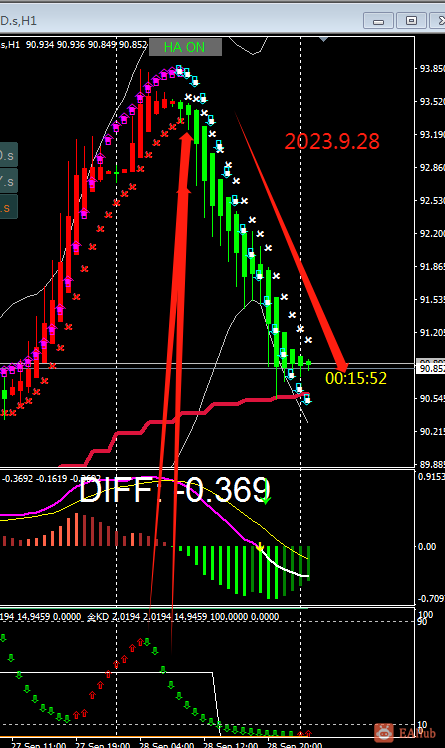
Task: Restore the chart window size
Action: (x=411, y=21)
